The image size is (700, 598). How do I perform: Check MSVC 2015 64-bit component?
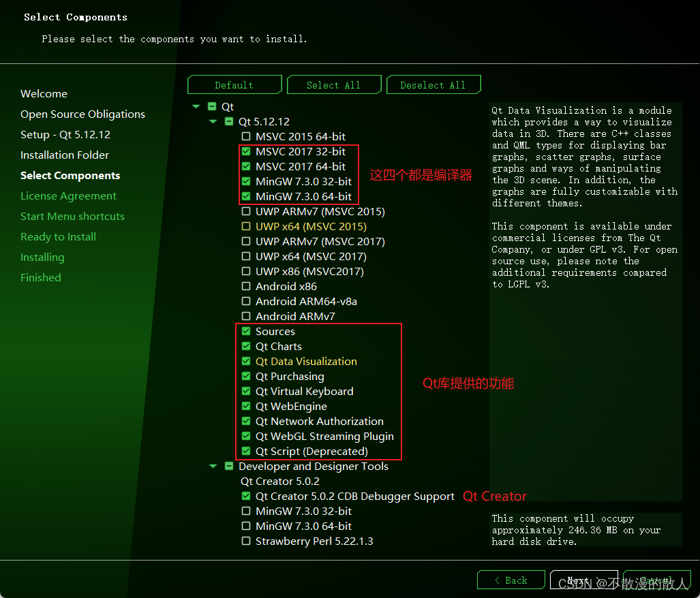point(246,136)
